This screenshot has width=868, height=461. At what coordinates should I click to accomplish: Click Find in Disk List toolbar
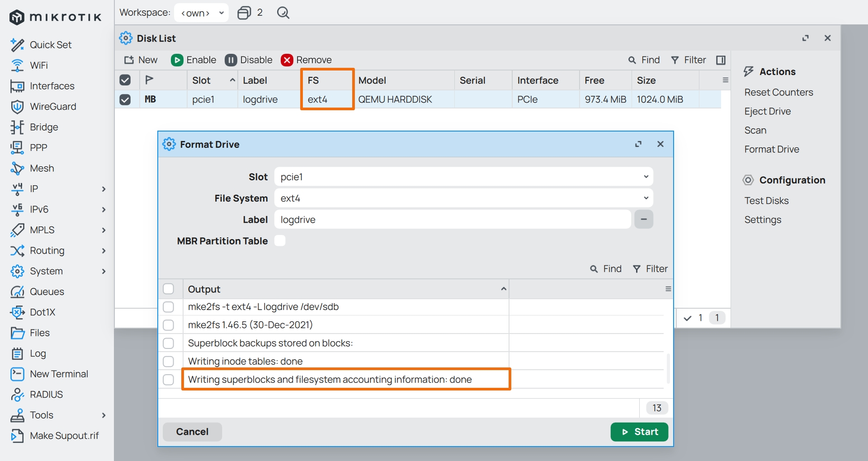(x=644, y=60)
